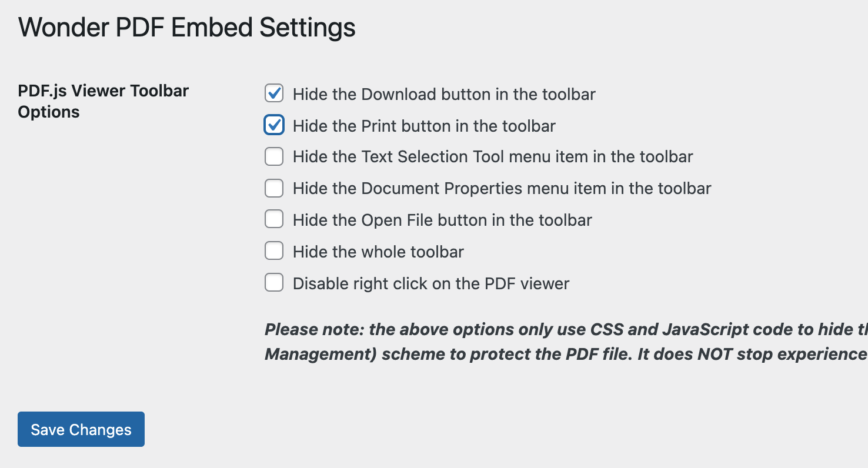Click the 'Hide the Open File button' label text

[442, 220]
